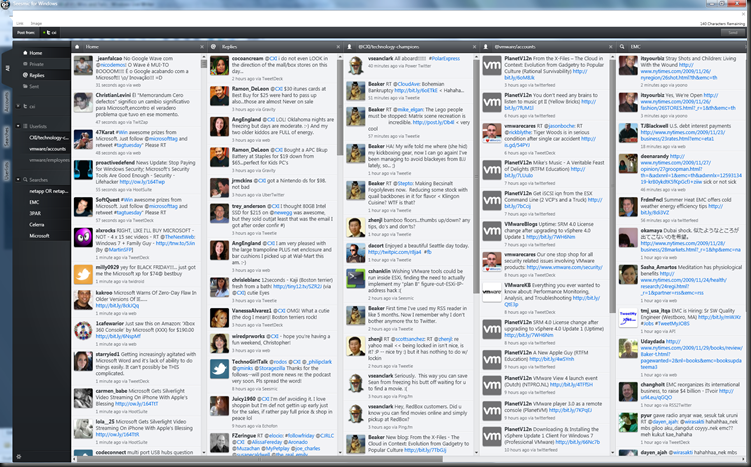Switch to the All vertical tab
This screenshot has width=751, height=467.
[x=7, y=68]
